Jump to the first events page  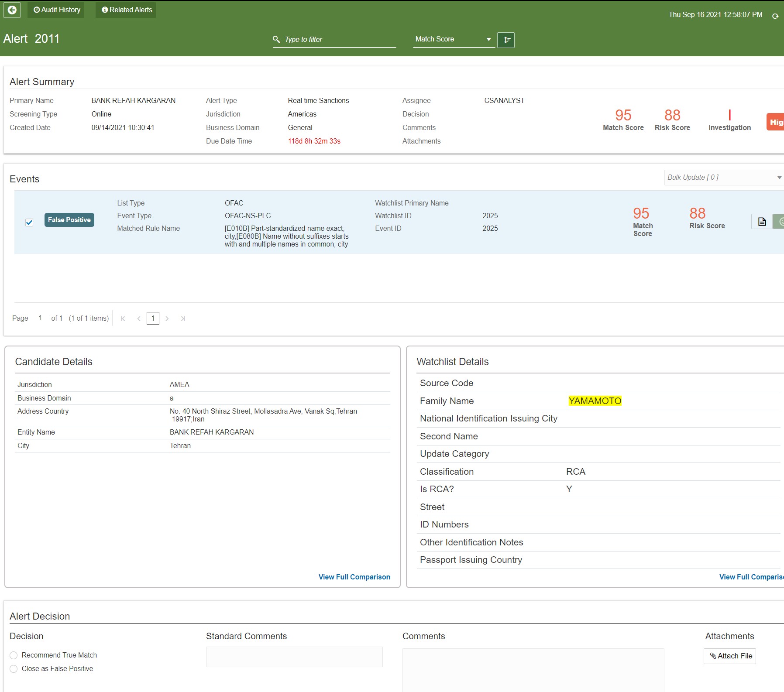click(x=123, y=319)
